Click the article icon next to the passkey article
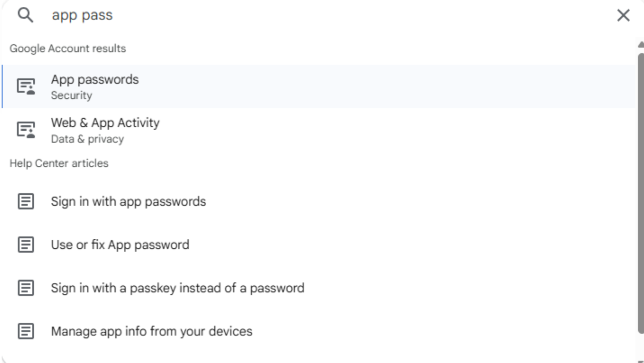The image size is (644, 363). 26,288
